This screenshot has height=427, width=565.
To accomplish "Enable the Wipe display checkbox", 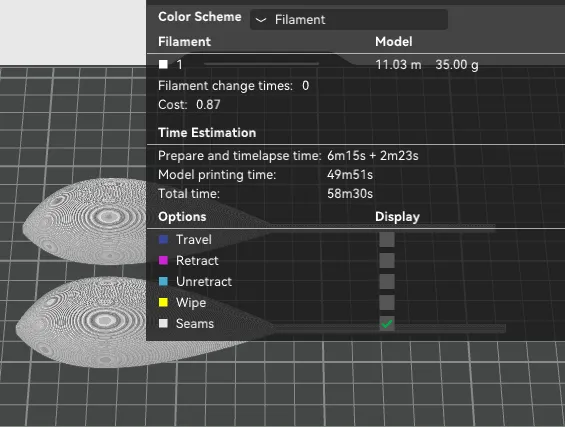I will coord(387,302).
